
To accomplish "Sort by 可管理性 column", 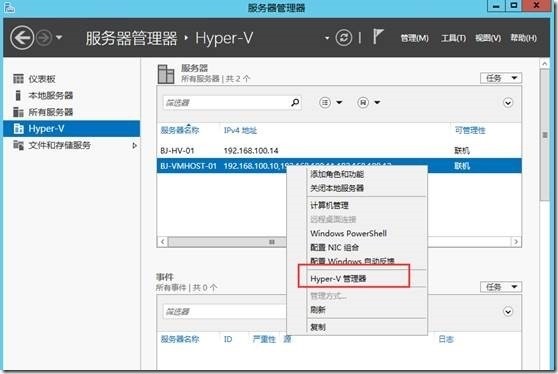I will click(470, 131).
